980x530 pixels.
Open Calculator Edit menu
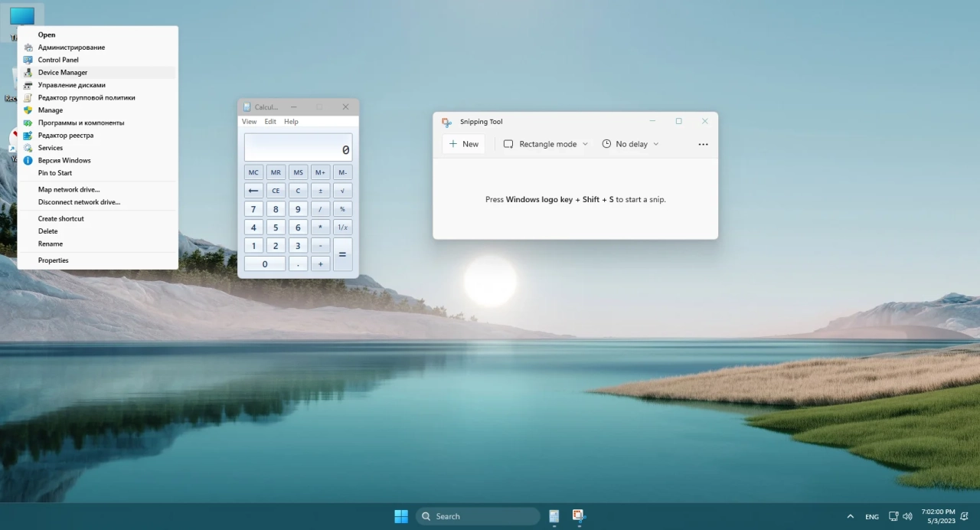click(270, 122)
